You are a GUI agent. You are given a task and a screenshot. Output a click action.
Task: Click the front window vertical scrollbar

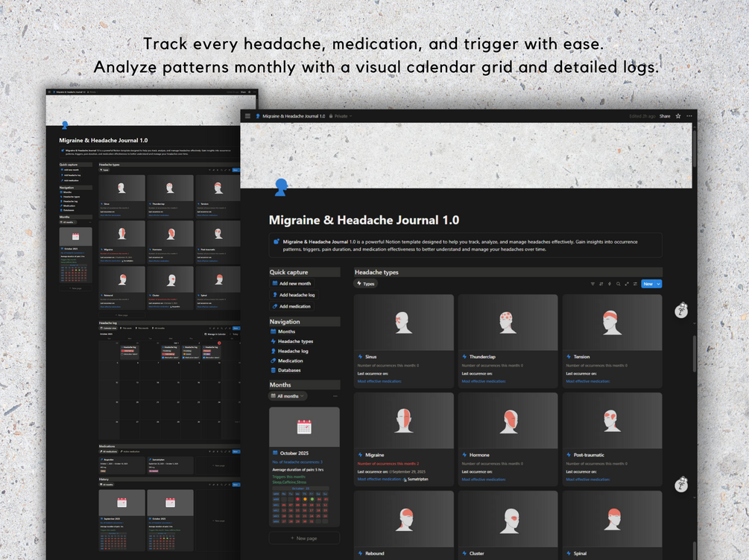pos(694,148)
